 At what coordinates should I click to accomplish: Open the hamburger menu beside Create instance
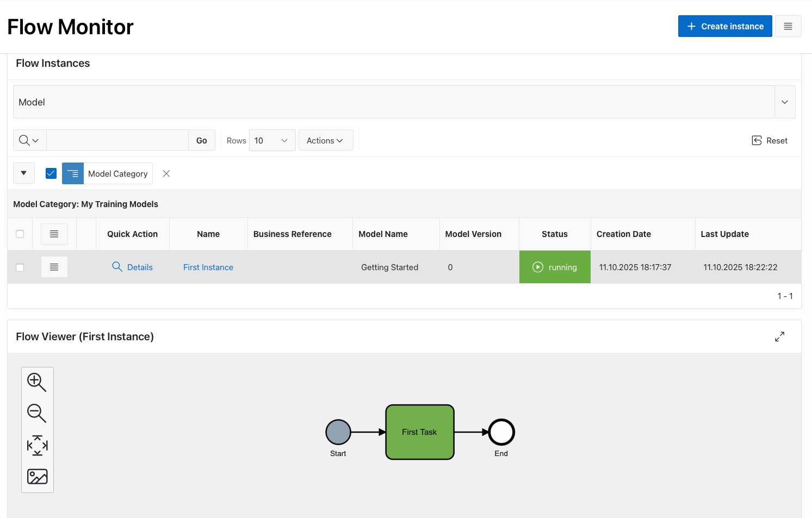tap(788, 26)
